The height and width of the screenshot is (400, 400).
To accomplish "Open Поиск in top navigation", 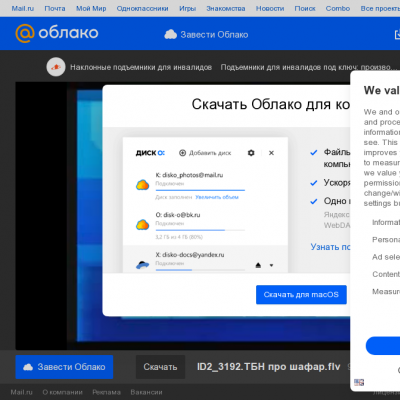I will 305,8.
